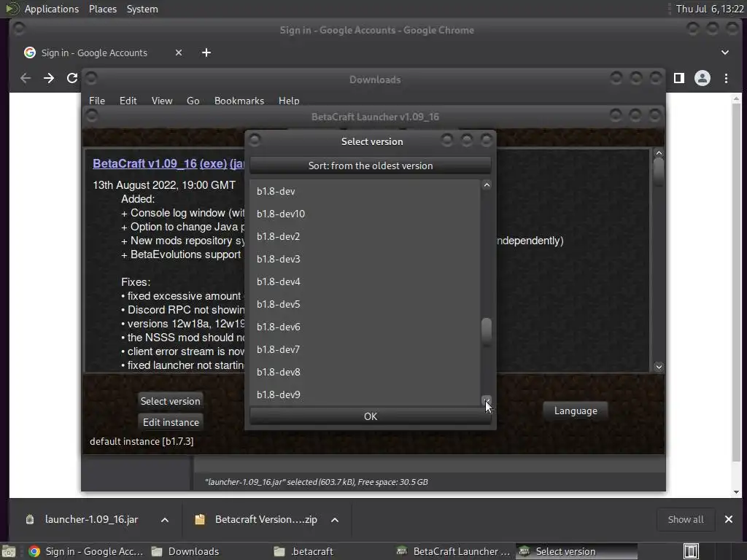Screen dimensions: 747x560
Task: Close the Chrome downloads bar
Action: tap(729, 519)
